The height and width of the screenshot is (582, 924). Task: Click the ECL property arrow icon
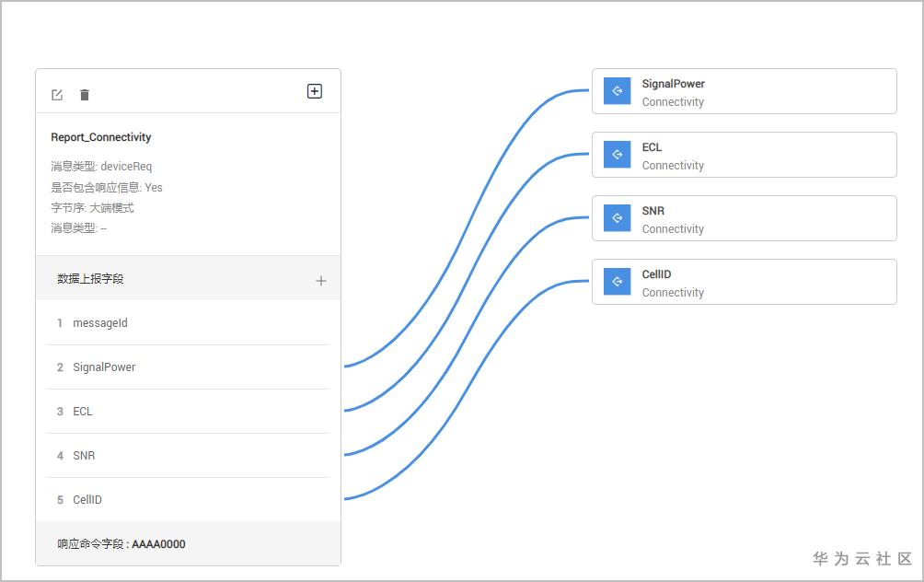pyautogui.click(x=617, y=155)
